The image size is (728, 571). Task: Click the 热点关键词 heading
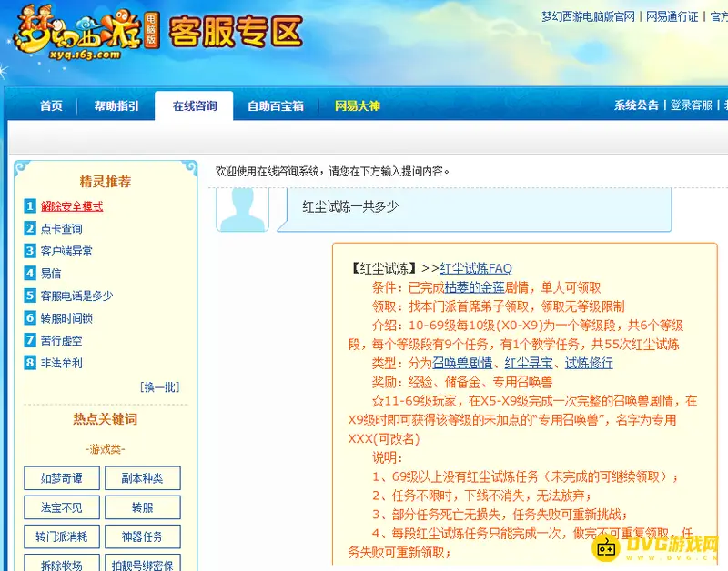point(106,419)
